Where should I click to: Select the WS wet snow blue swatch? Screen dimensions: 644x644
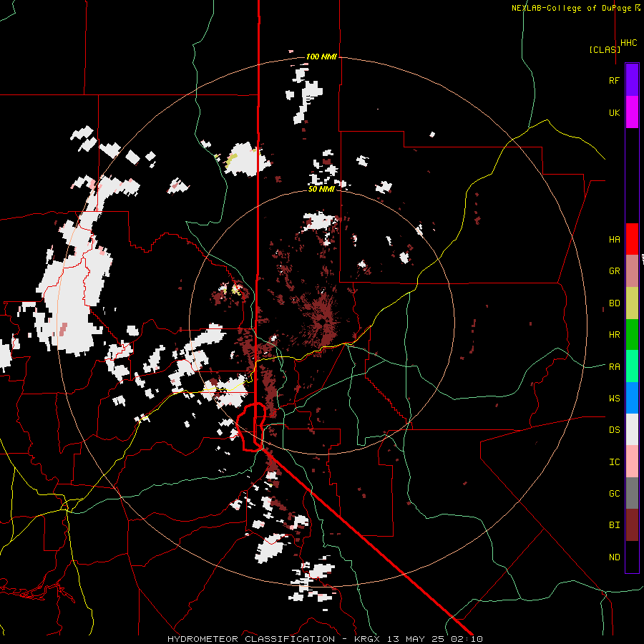pyautogui.click(x=632, y=398)
